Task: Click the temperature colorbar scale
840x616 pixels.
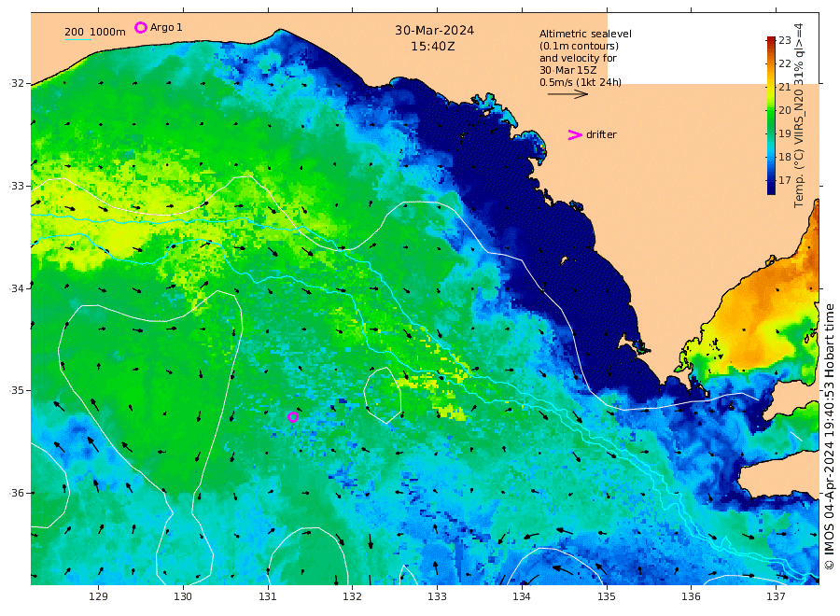Action: (771, 115)
